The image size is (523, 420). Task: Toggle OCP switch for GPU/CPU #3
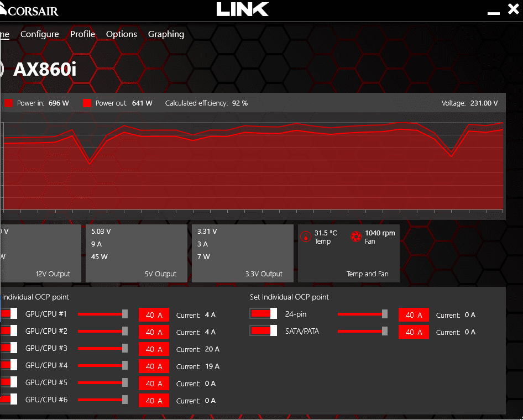click(x=9, y=348)
